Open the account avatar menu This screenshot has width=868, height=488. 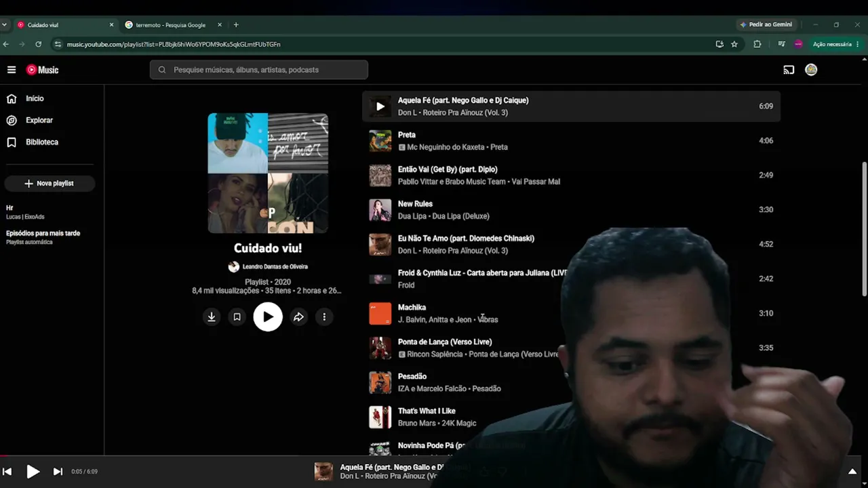click(811, 70)
